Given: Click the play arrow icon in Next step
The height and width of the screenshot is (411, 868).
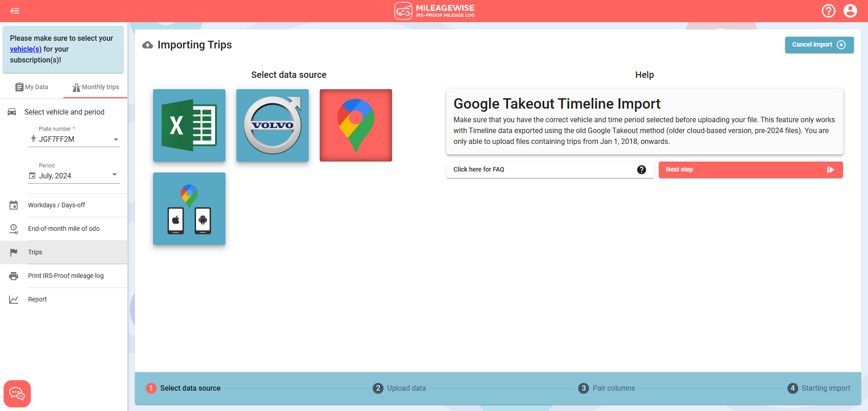Looking at the screenshot, I should (x=830, y=170).
